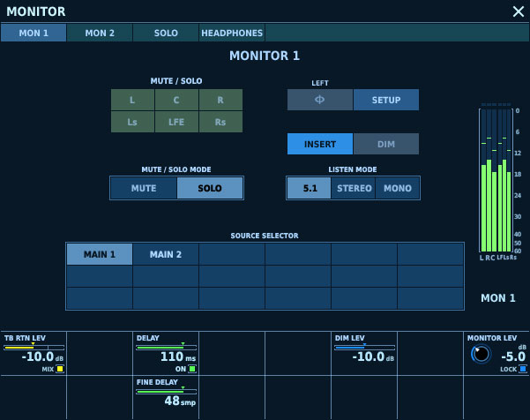530x420 pixels.
Task: Toggle the Monitor Level LOCK
Action: pos(523,369)
